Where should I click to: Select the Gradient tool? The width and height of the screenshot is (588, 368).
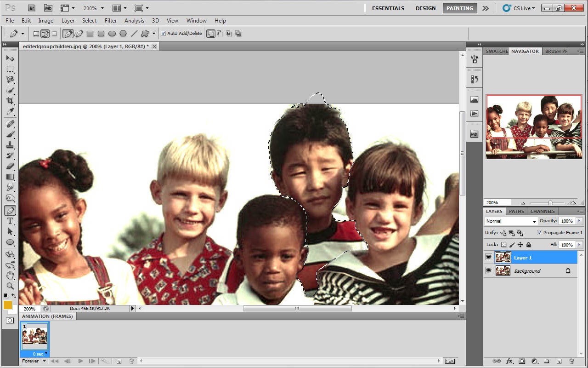[x=10, y=177]
